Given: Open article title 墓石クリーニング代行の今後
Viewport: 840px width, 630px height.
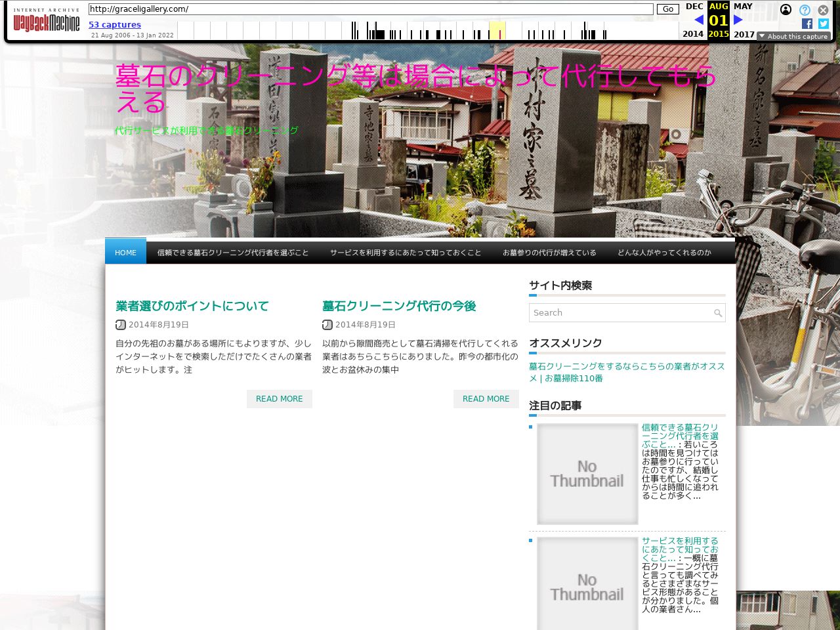Looking at the screenshot, I should (x=399, y=306).
